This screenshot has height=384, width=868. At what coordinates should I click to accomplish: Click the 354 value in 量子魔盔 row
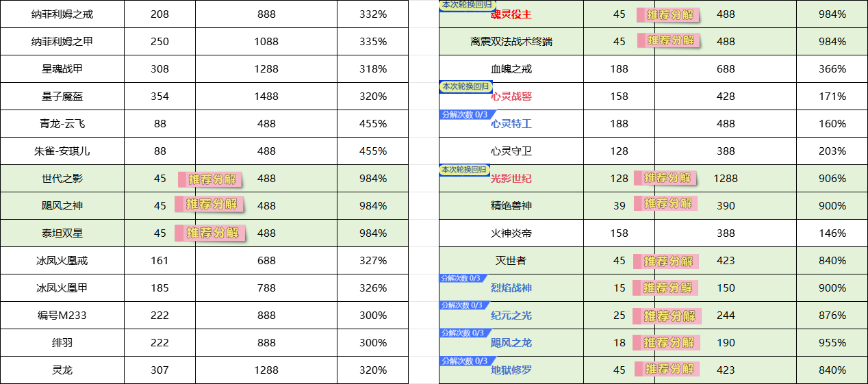[159, 96]
